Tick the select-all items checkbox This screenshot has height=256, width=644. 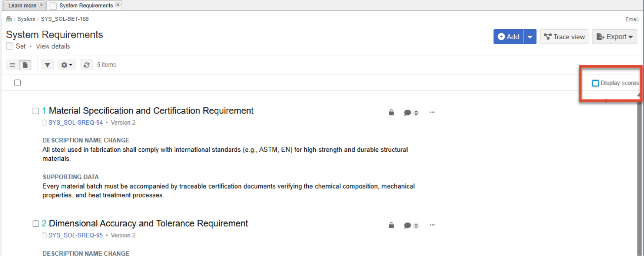point(17,83)
